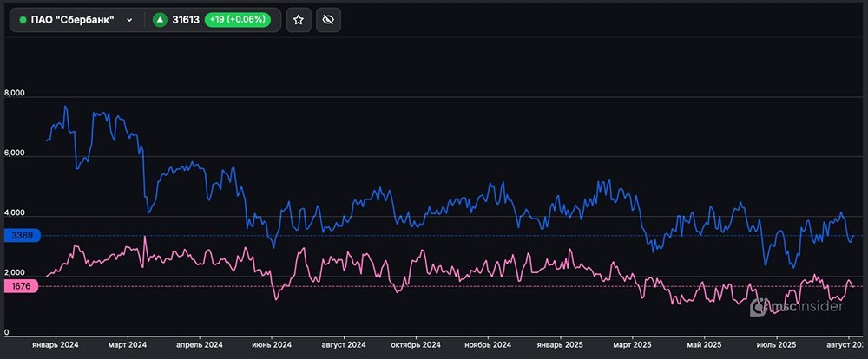The width and height of the screenshot is (868, 359).
Task: Click the mscinsider watermark logo
Action: pyautogui.click(x=797, y=306)
